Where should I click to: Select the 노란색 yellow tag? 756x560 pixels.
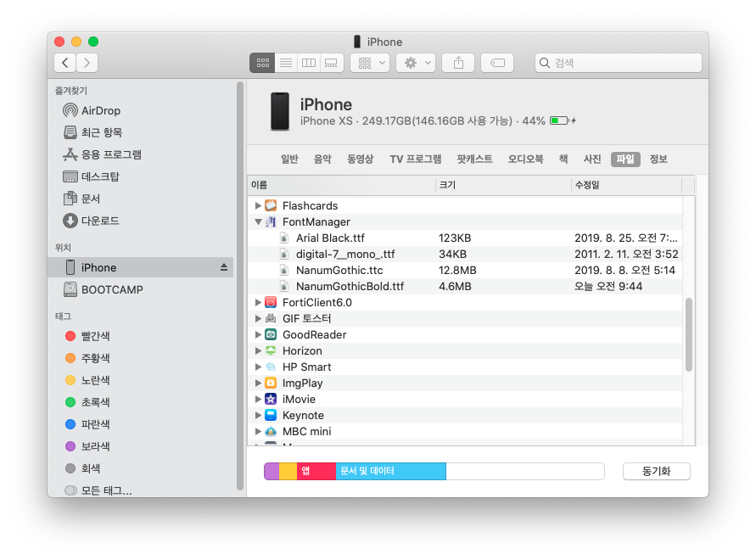click(140, 380)
